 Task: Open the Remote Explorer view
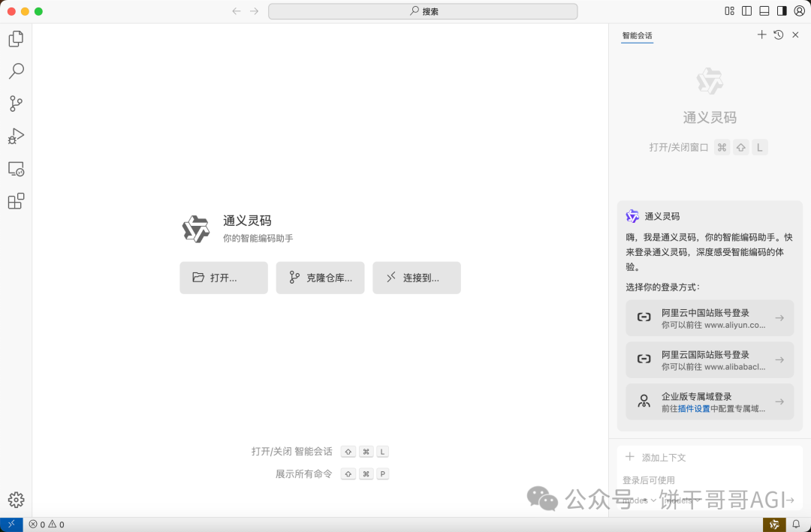coord(16,169)
